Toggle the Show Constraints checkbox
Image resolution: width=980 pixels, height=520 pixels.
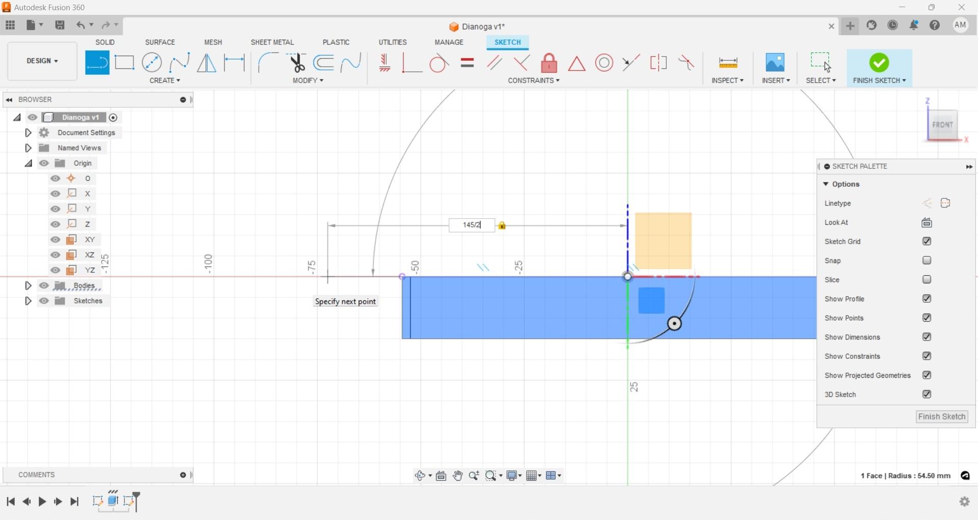(927, 356)
